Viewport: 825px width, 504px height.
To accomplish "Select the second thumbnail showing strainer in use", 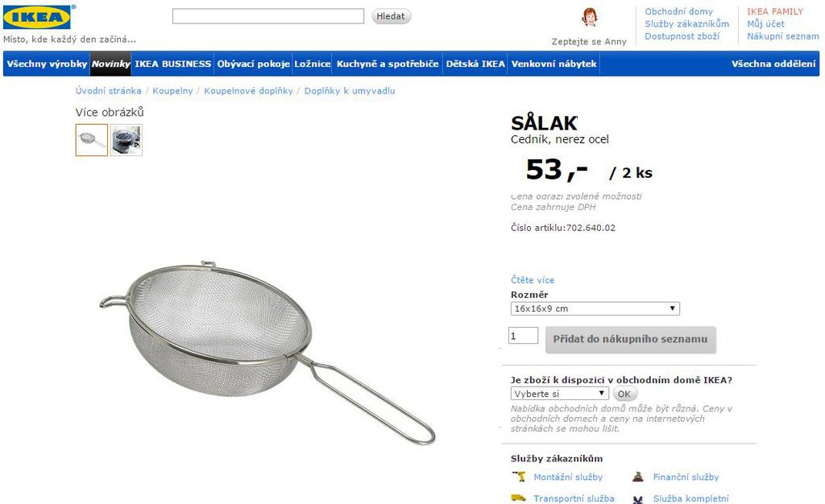I will tap(126, 140).
